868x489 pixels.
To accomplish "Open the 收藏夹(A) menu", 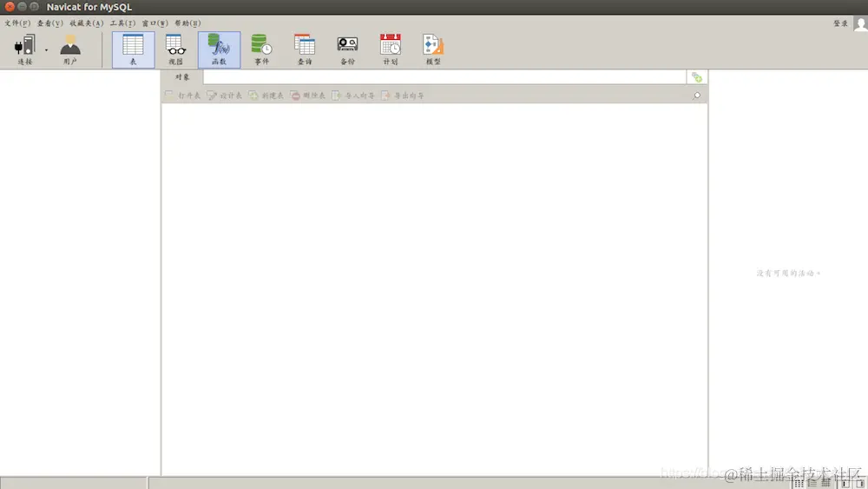I will click(86, 23).
